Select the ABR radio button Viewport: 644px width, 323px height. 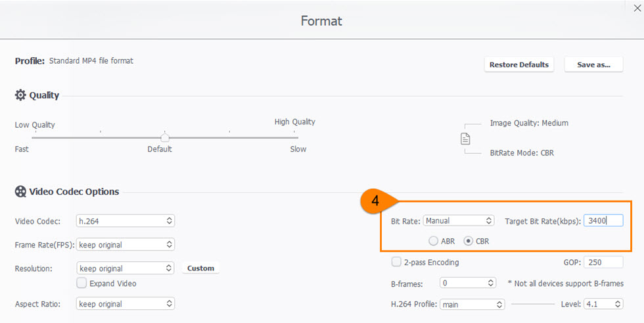tap(434, 241)
